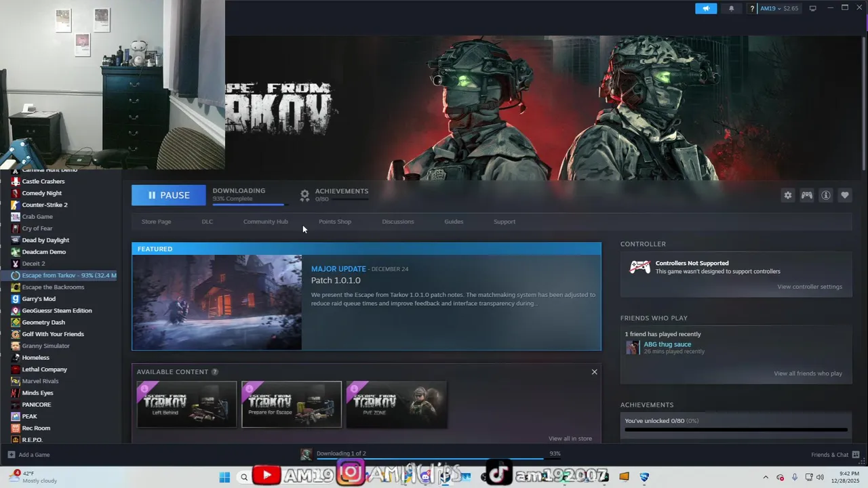The height and width of the screenshot is (488, 868).
Task: Open the Points Shop tab
Action: 335,222
